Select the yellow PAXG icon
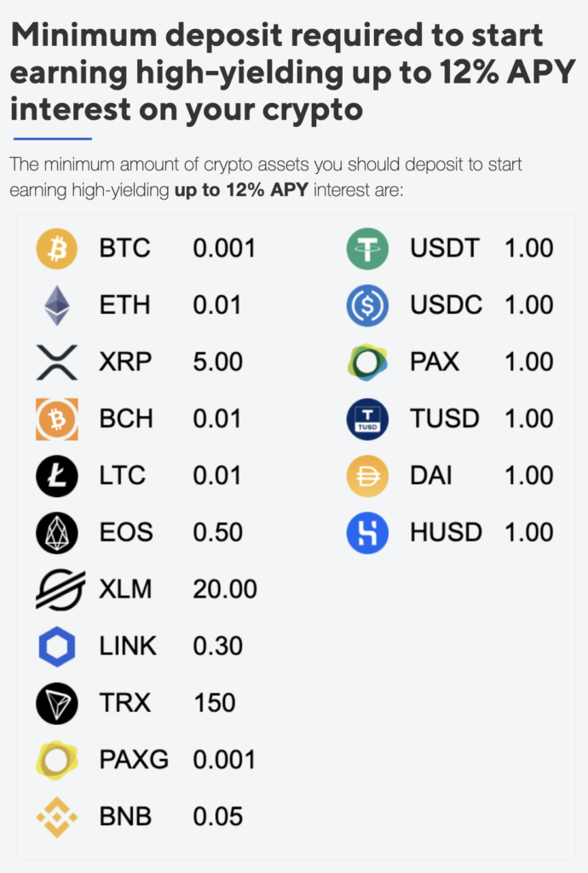The image size is (588, 873). (x=57, y=760)
